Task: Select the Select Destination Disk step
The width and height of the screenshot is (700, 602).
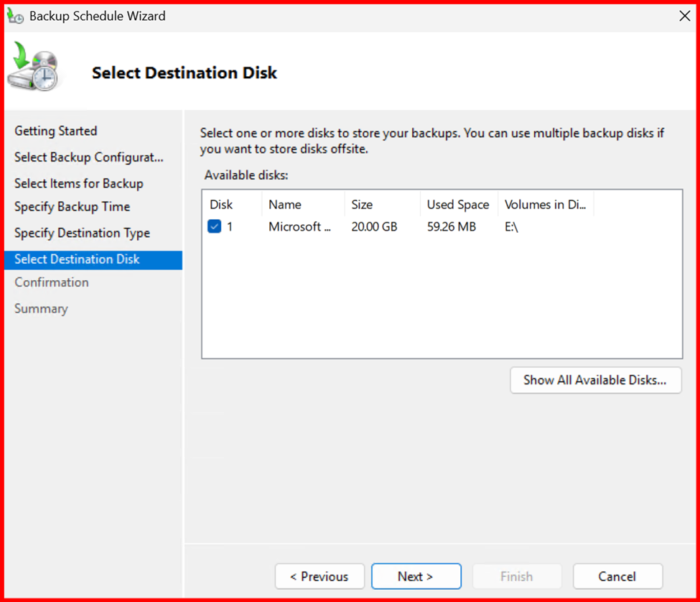Action: (x=77, y=259)
